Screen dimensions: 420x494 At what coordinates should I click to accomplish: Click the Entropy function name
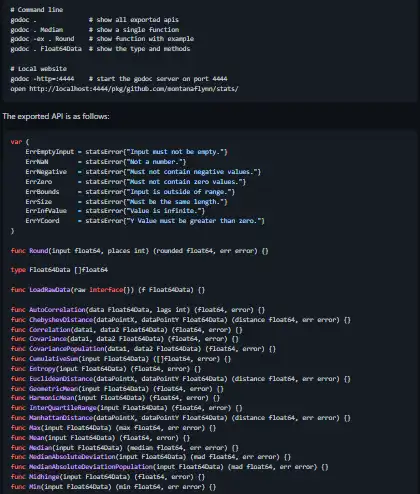coord(42,369)
